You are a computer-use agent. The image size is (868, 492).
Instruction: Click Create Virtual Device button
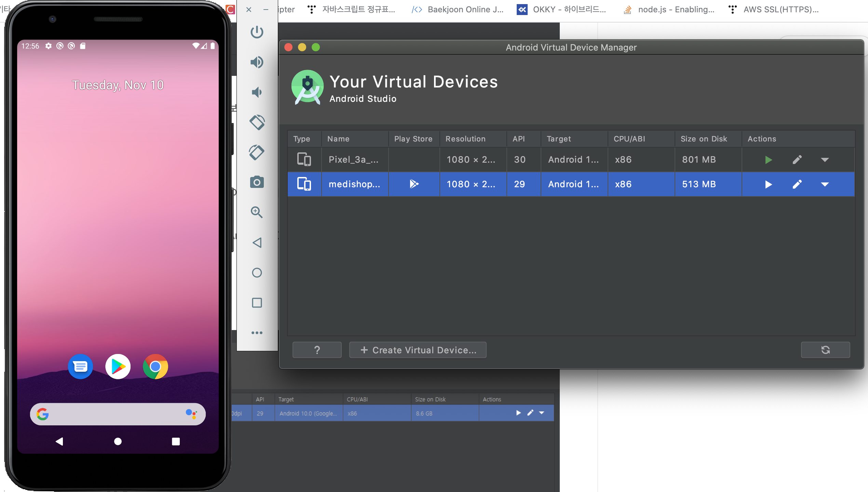point(418,350)
